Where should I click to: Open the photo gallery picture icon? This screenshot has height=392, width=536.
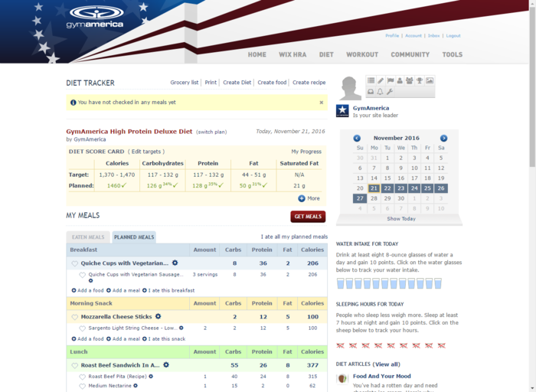(x=430, y=80)
